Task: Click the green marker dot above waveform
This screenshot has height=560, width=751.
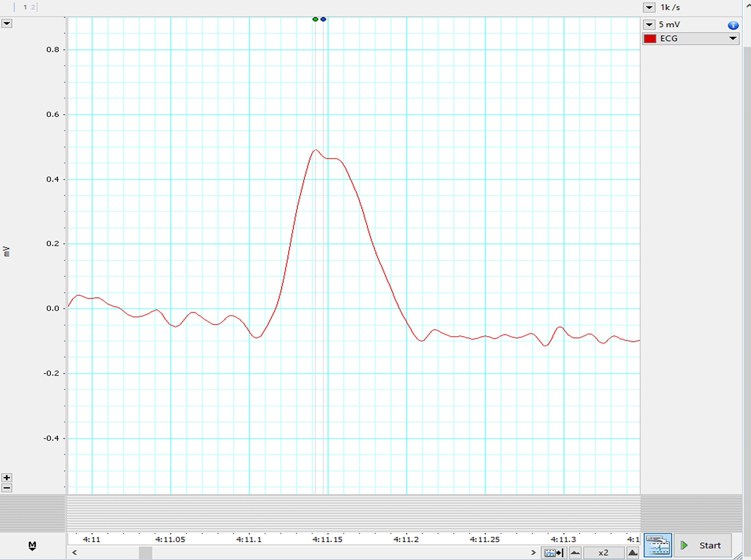Action: click(315, 19)
